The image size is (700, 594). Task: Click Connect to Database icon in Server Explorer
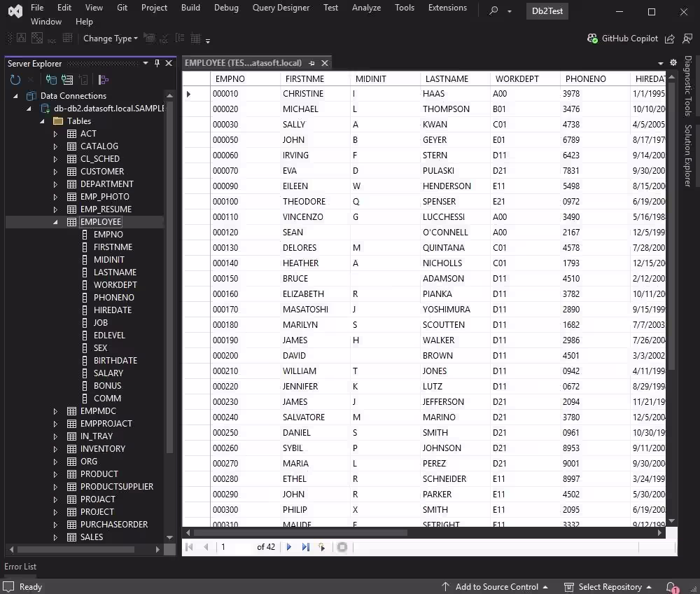click(x=51, y=80)
